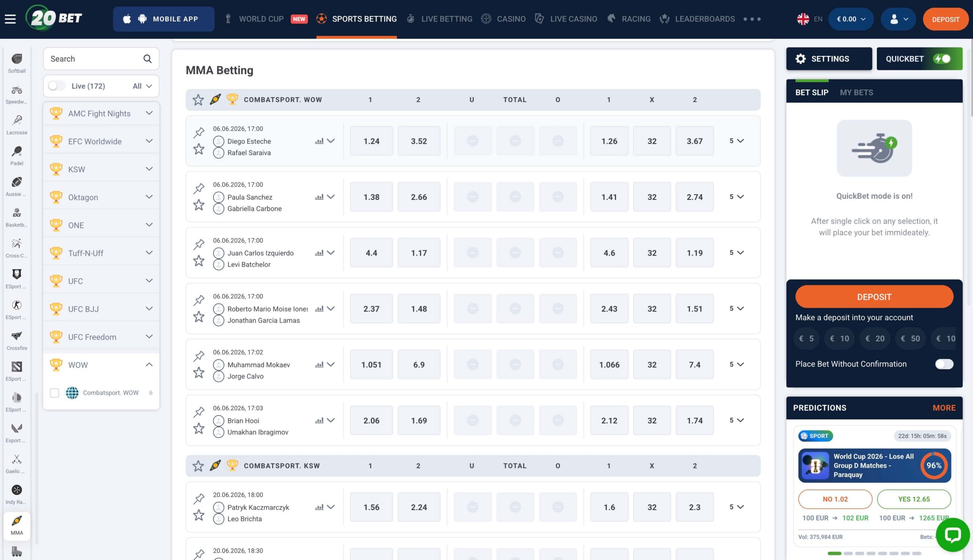
Task: Open more navigation items ellipsis
Action: [x=752, y=19]
